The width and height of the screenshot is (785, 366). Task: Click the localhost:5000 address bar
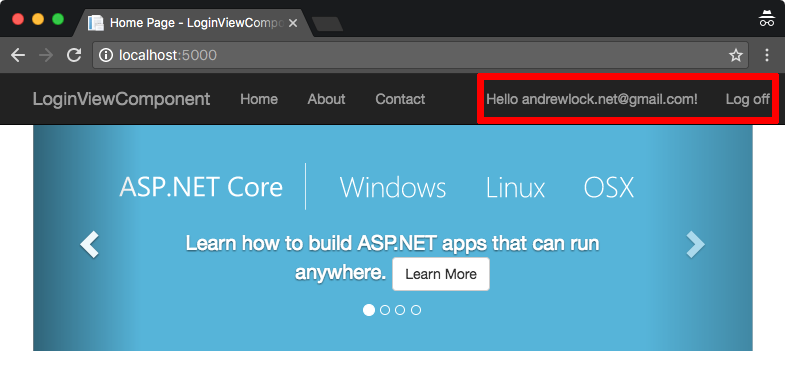[421, 55]
